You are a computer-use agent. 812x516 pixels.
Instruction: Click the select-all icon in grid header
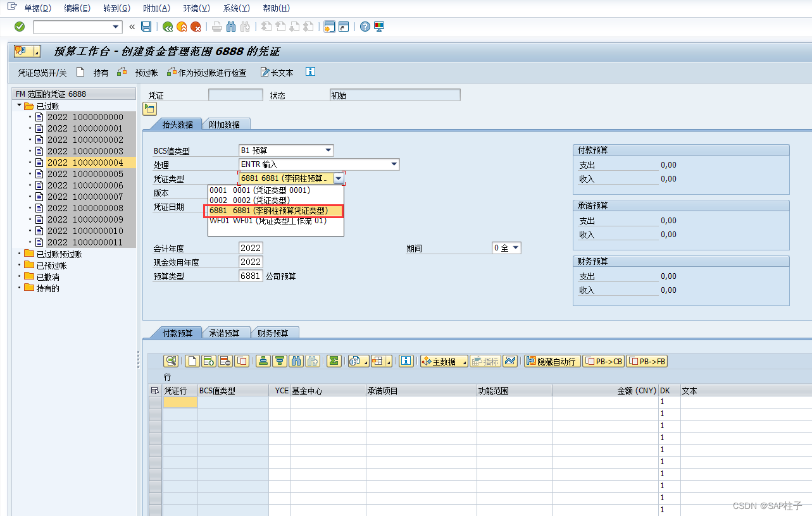tap(154, 391)
